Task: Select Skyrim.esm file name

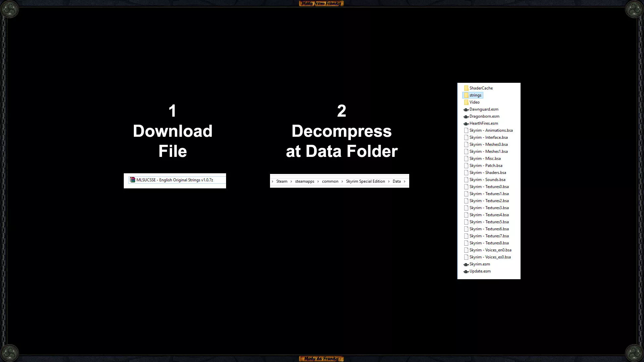Action: tap(480, 264)
